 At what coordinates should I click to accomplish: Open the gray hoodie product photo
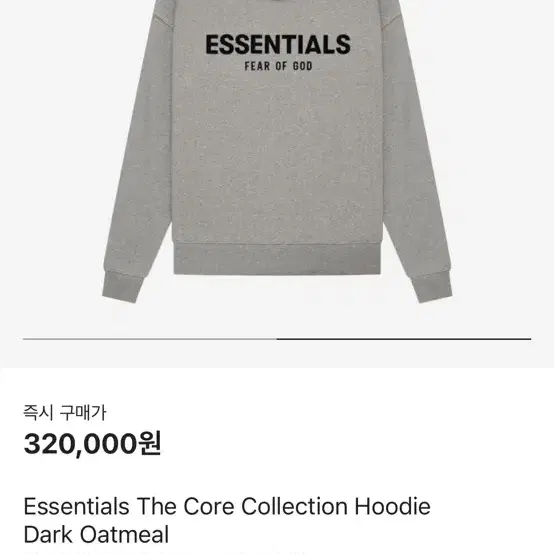(277, 152)
